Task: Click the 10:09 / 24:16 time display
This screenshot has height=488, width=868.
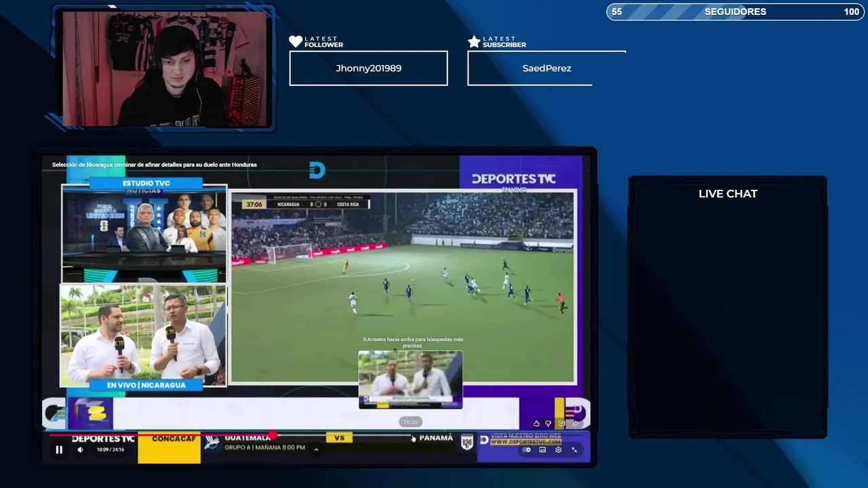Action: pos(110,449)
